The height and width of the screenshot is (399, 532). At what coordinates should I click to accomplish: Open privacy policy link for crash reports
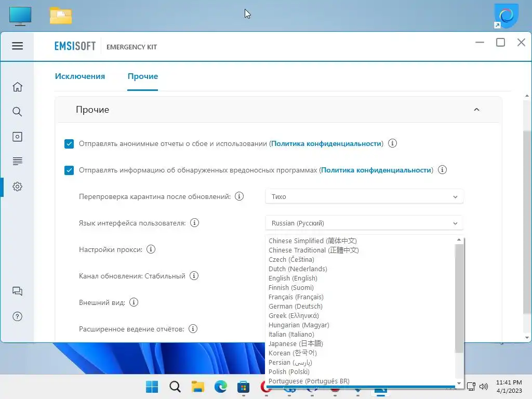pyautogui.click(x=326, y=143)
